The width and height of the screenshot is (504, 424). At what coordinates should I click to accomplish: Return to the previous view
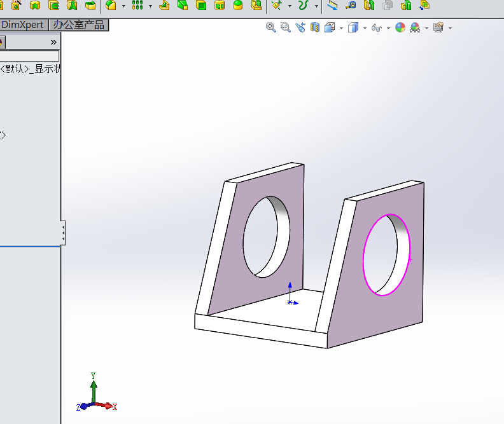pyautogui.click(x=300, y=27)
